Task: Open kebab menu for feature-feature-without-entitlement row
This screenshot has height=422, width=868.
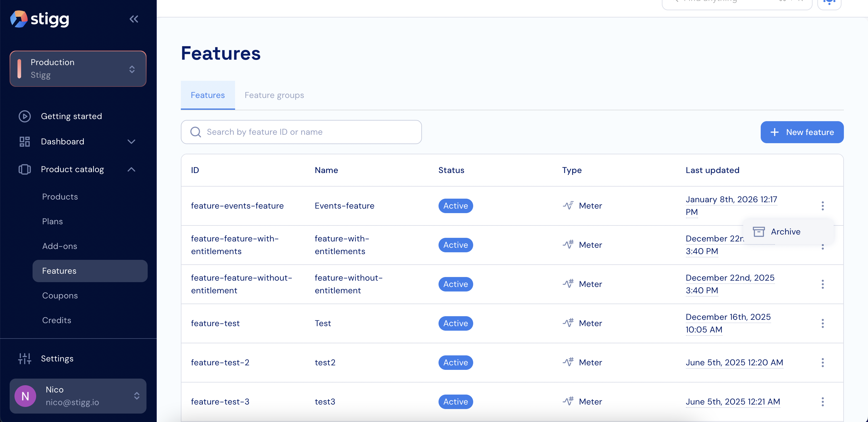Action: [x=822, y=284]
